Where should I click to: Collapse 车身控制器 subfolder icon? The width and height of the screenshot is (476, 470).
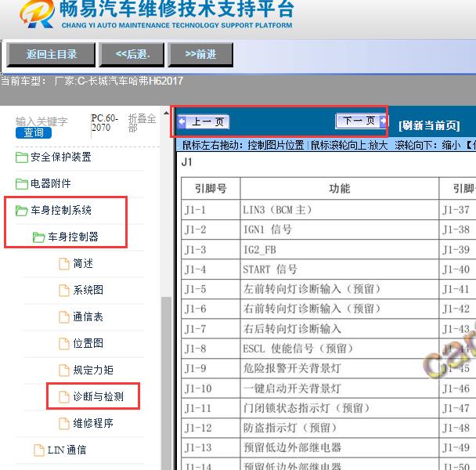[x=39, y=237]
